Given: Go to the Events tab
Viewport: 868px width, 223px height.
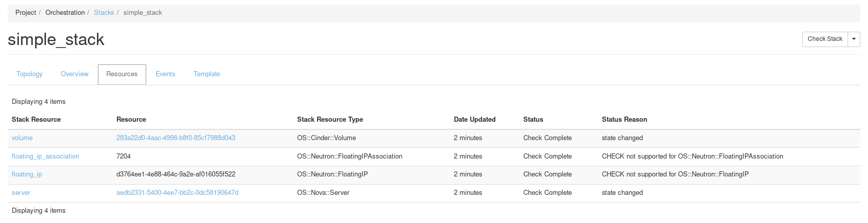Looking at the screenshot, I should click(x=165, y=74).
